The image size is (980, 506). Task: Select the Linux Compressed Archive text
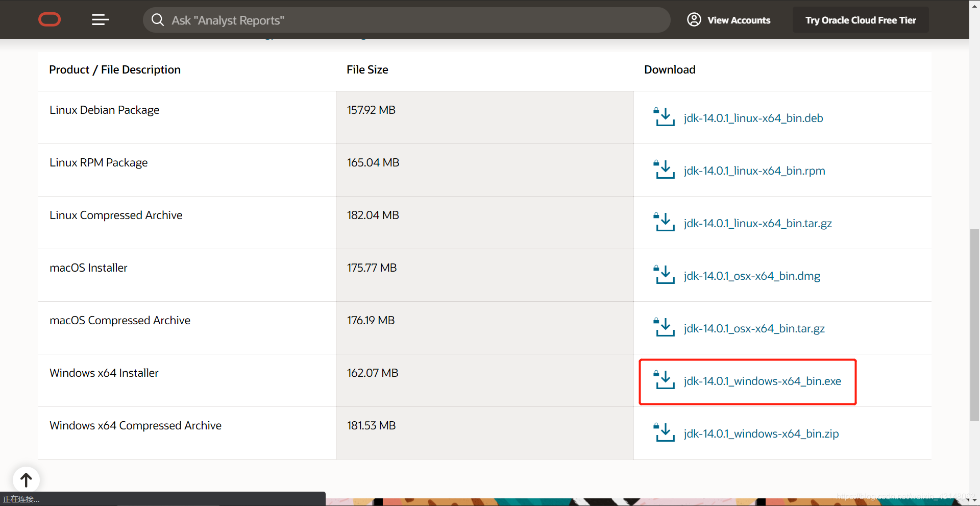pos(116,215)
